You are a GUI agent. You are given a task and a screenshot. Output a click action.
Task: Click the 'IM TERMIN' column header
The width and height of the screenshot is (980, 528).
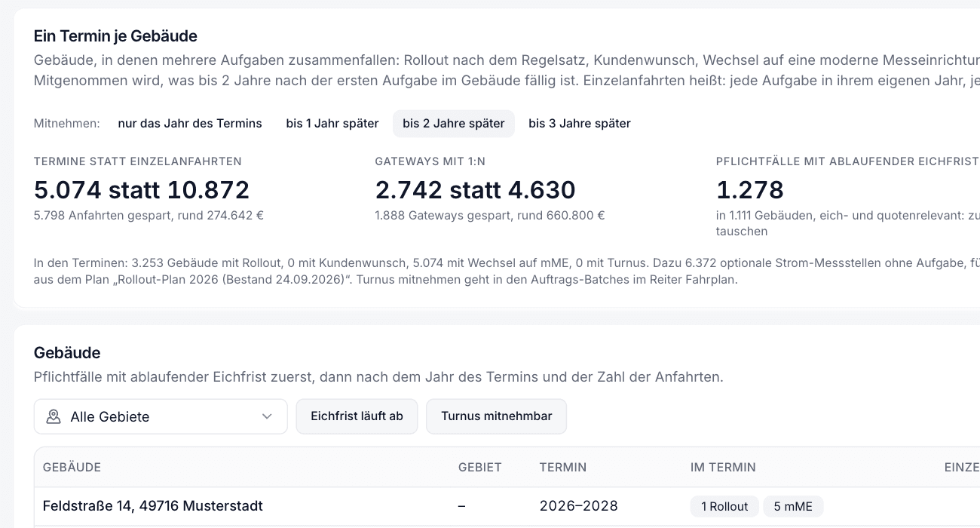tap(723, 468)
